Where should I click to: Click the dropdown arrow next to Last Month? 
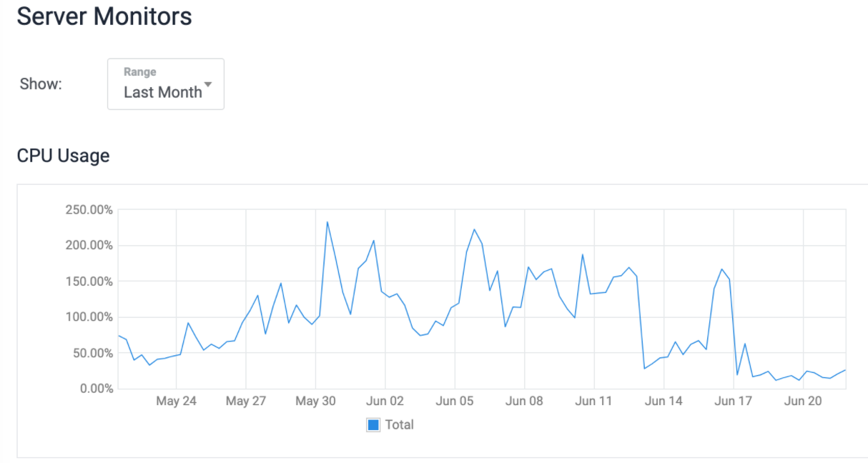[x=208, y=85]
